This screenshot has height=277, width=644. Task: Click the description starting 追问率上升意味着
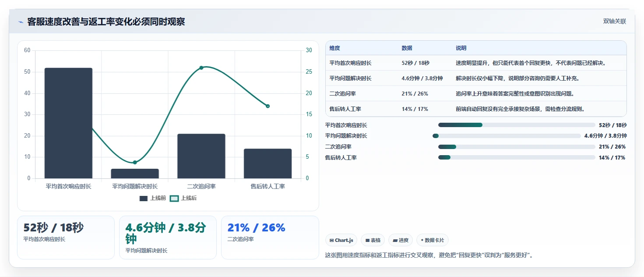pyautogui.click(x=515, y=94)
